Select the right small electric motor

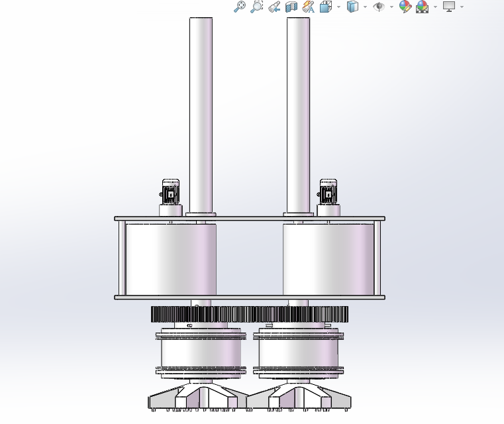coord(328,192)
